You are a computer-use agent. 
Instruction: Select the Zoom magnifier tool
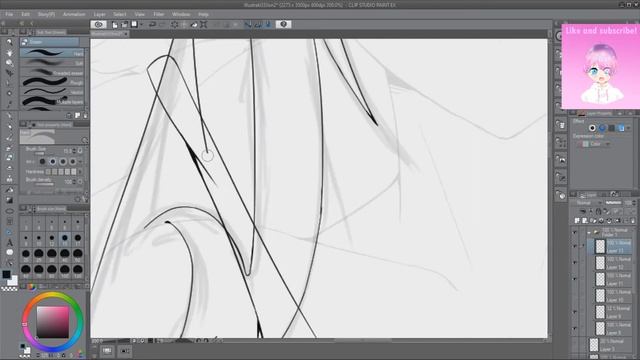pos(9,42)
